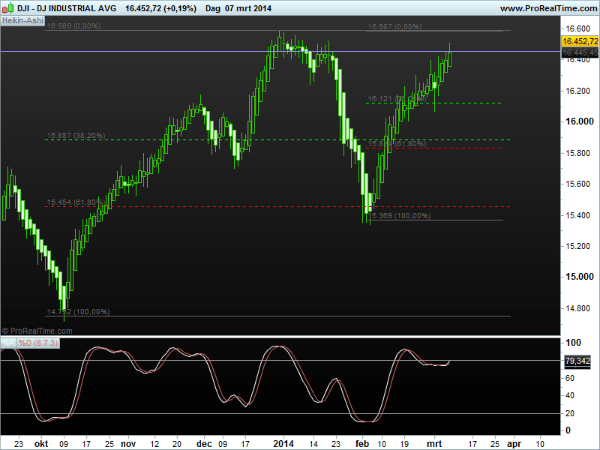Screen dimensions: 600x450
Task: Open the %K stochastic line label
Action: 8,343
